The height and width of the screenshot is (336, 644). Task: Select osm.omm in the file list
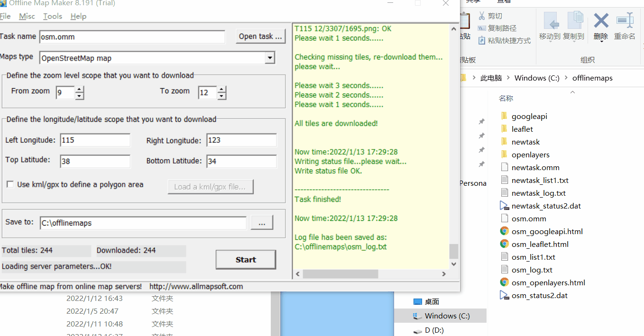(x=529, y=218)
